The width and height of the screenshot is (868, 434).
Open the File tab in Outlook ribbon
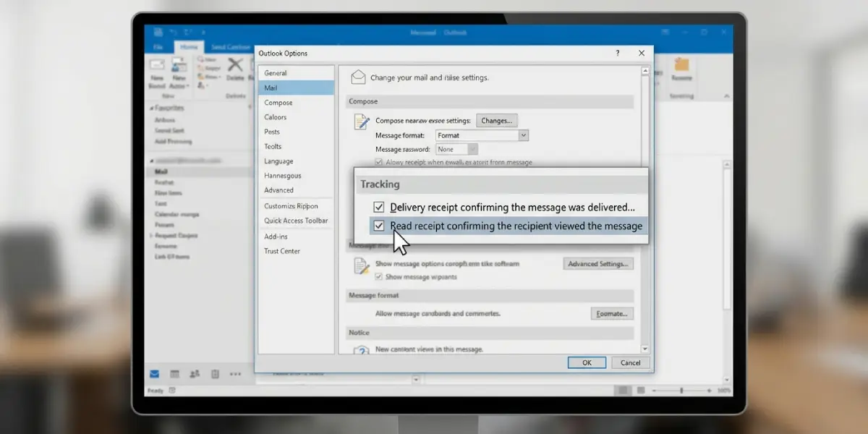tap(158, 47)
